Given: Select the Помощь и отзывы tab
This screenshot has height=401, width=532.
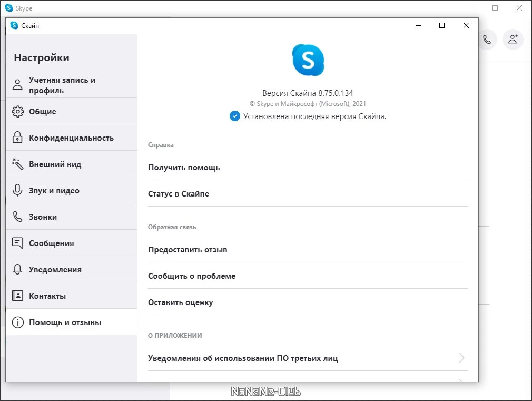Looking at the screenshot, I should 72,322.
